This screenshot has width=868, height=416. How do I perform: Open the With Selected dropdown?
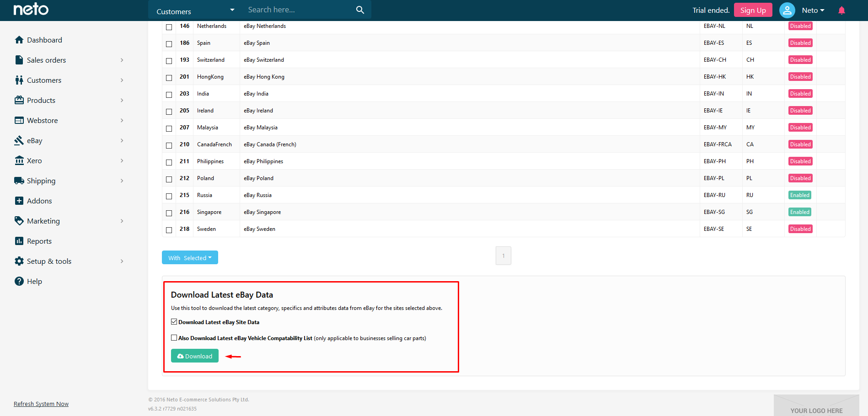(x=190, y=257)
